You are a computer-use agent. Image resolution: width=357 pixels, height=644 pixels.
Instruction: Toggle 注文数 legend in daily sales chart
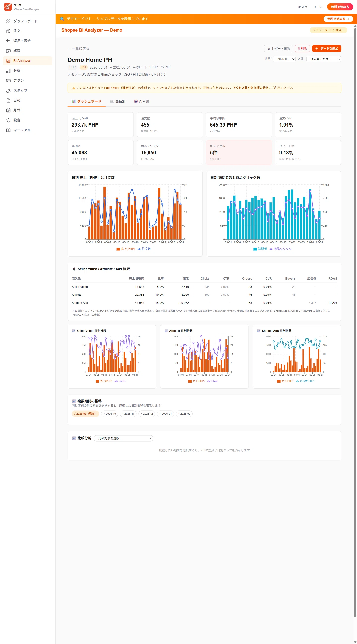(144, 249)
